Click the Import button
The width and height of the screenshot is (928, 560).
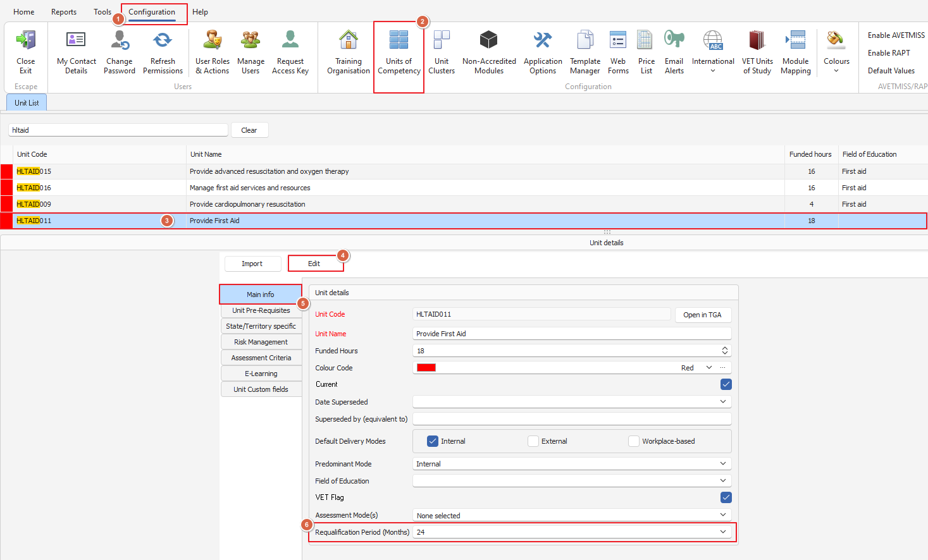pos(252,264)
